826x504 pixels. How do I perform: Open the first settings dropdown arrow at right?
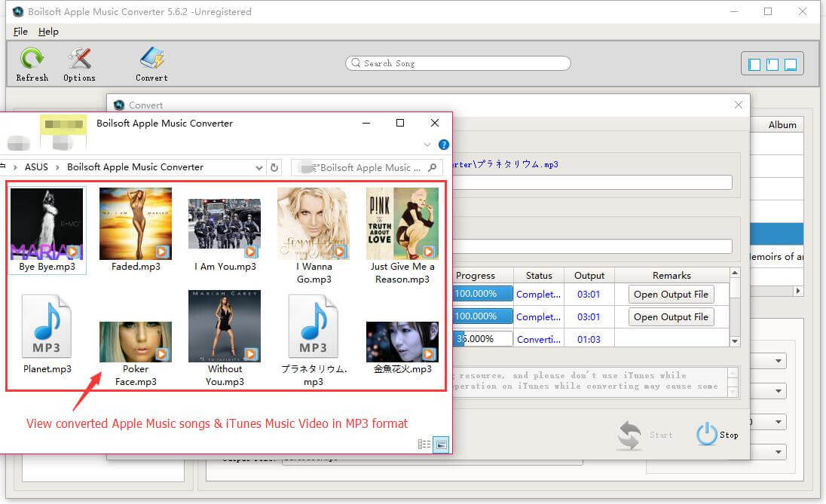pyautogui.click(x=778, y=362)
